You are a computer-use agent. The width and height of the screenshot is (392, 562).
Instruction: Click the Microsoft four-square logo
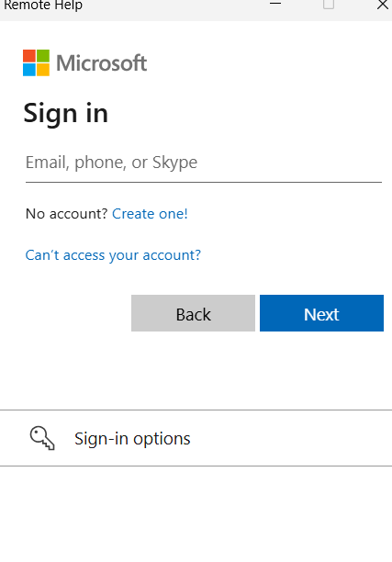tap(36, 62)
